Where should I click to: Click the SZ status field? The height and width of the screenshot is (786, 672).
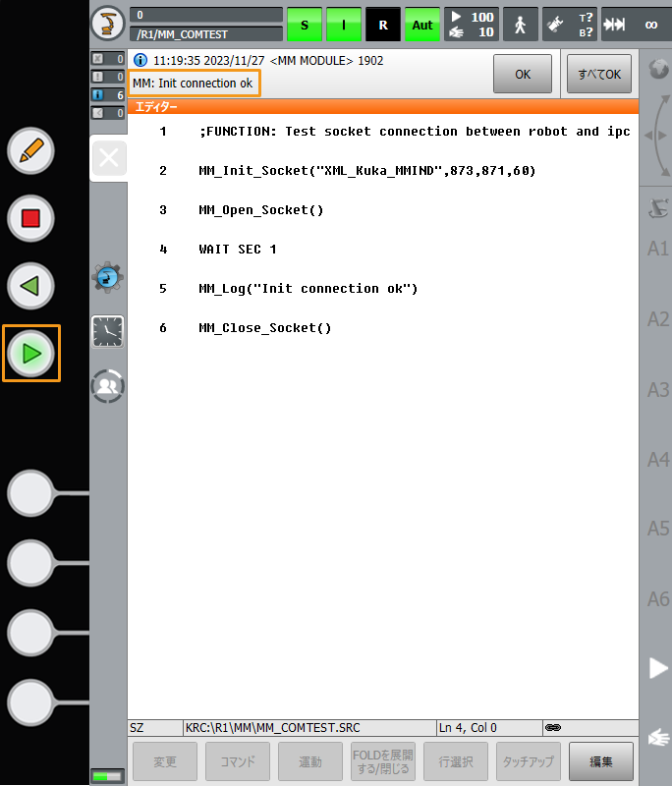[x=155, y=727]
